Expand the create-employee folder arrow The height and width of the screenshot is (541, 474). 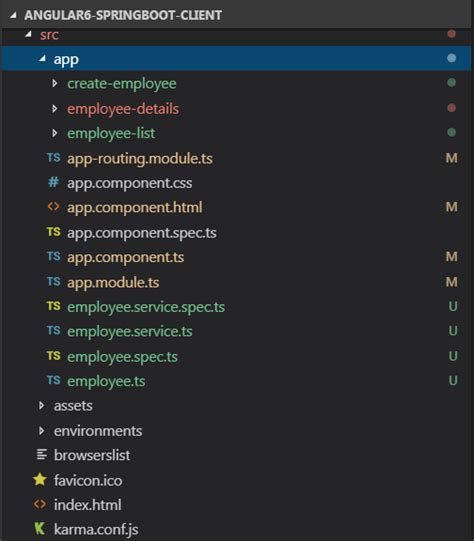pos(55,83)
